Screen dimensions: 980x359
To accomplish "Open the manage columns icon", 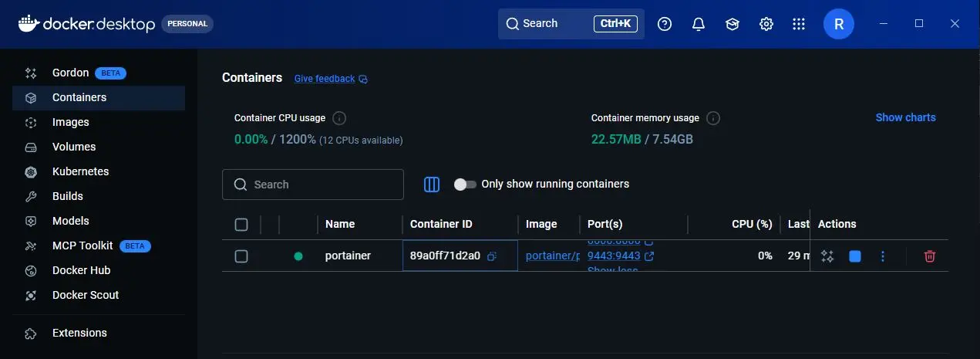I will 432,185.
